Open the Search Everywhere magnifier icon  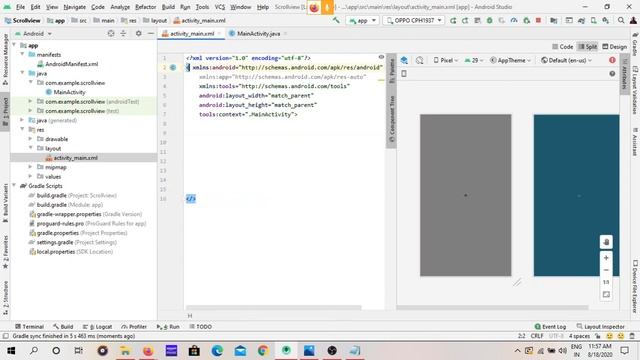621,20
